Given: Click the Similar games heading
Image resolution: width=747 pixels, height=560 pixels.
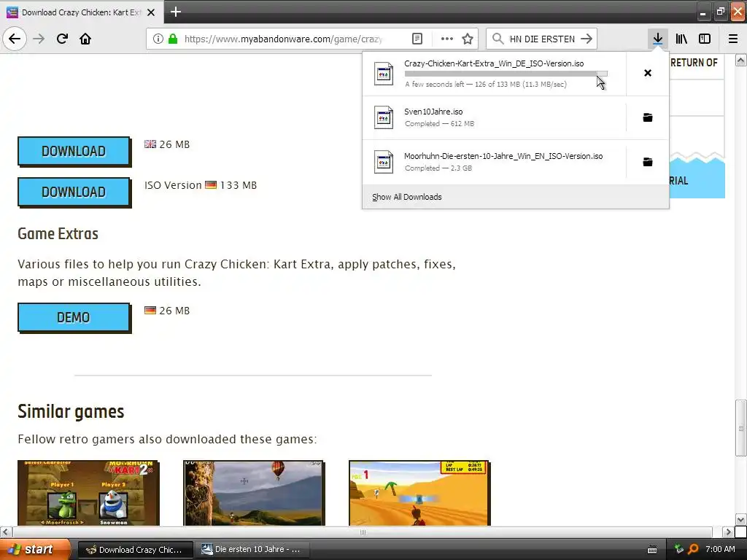Looking at the screenshot, I should (x=71, y=412).
